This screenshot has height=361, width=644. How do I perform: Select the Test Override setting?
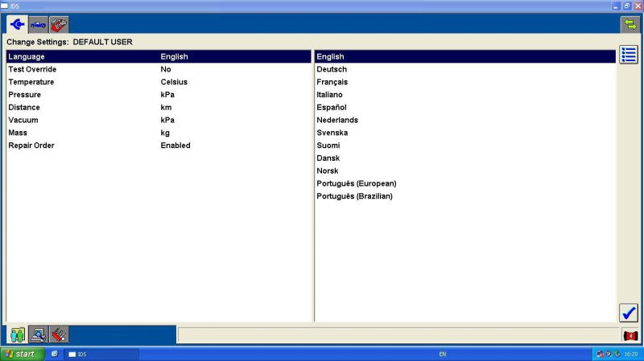click(159, 69)
